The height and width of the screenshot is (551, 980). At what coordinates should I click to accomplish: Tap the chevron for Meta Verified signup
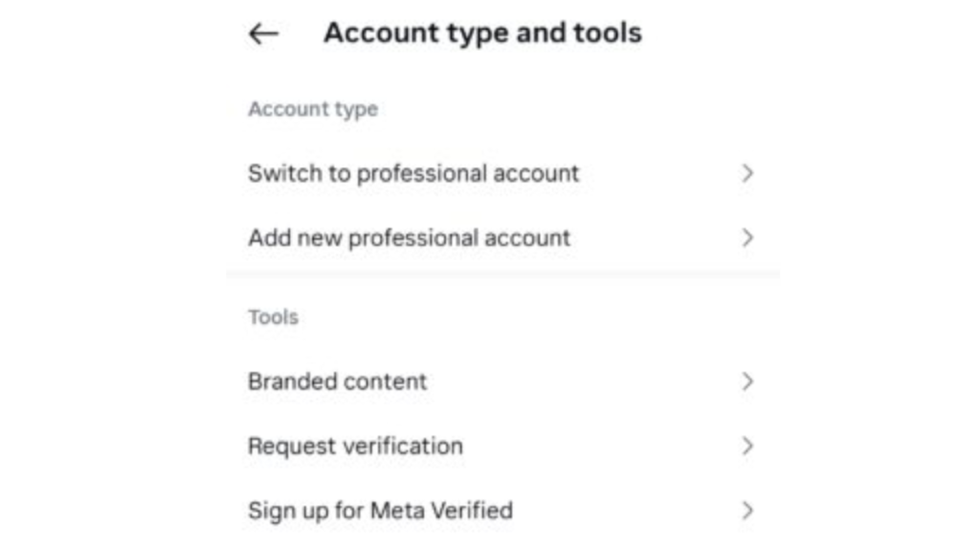coord(748,510)
